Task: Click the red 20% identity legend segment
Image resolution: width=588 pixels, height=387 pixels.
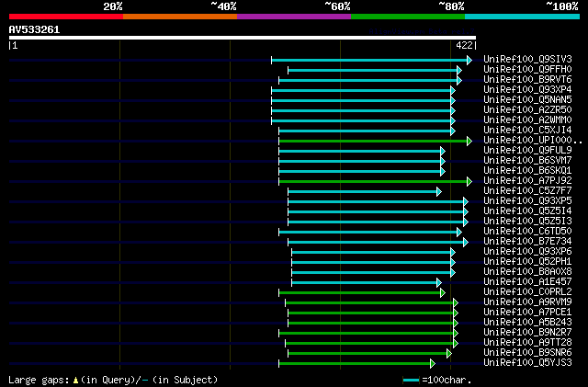Action: pyautogui.click(x=66, y=17)
